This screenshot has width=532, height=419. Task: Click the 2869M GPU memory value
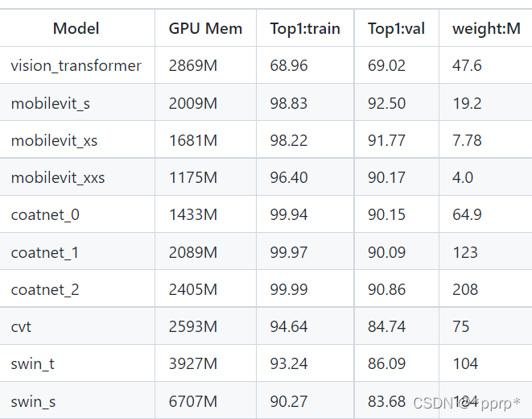click(192, 65)
